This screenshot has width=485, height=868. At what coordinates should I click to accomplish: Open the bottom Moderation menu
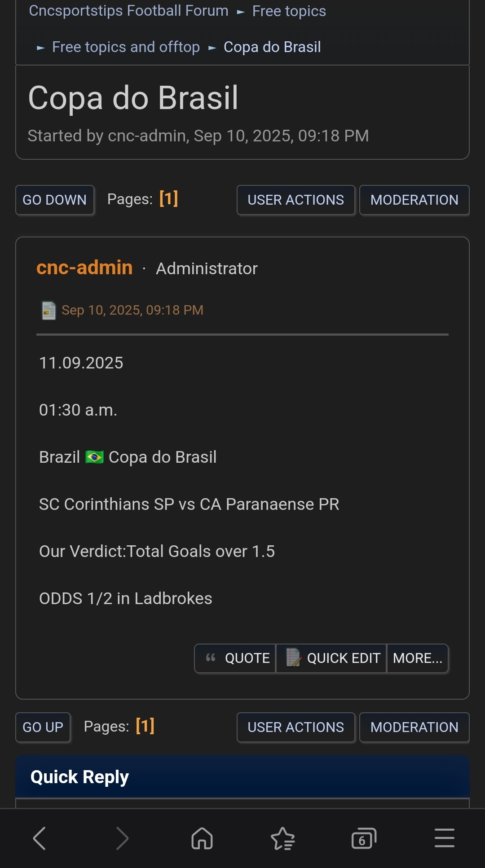414,727
